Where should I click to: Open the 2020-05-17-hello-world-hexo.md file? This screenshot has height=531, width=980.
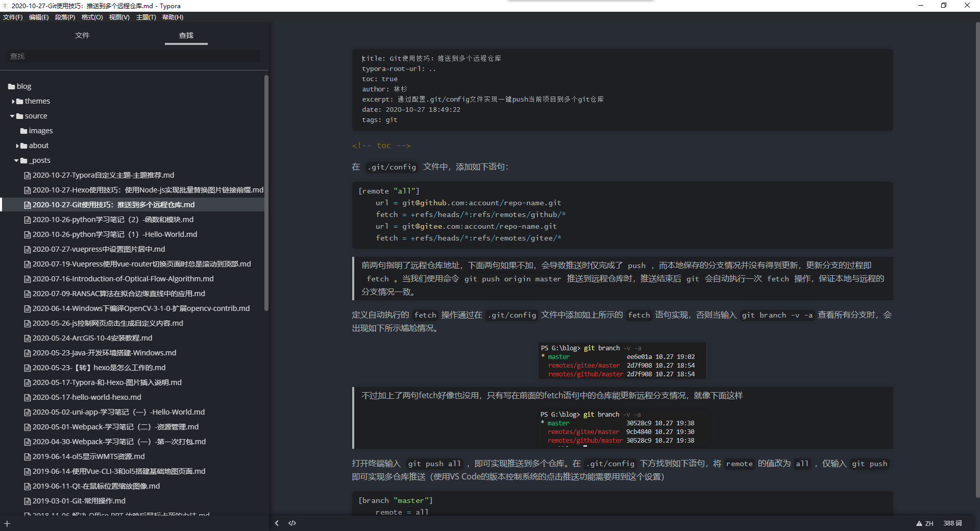tap(87, 397)
